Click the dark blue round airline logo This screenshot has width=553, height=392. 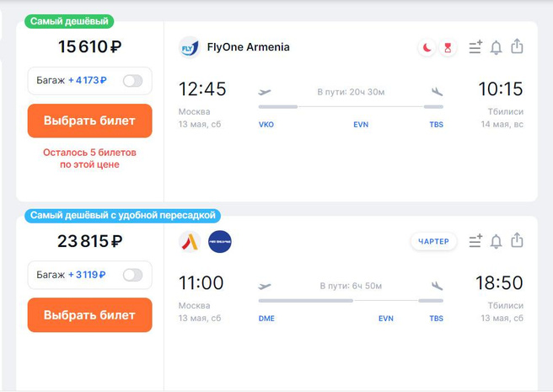pyautogui.click(x=220, y=242)
